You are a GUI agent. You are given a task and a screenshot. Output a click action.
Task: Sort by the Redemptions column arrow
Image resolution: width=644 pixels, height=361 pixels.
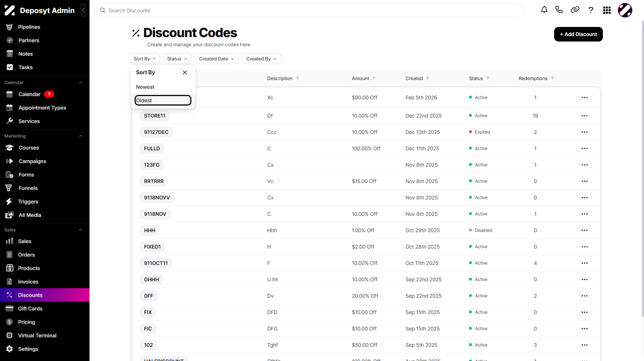point(552,78)
